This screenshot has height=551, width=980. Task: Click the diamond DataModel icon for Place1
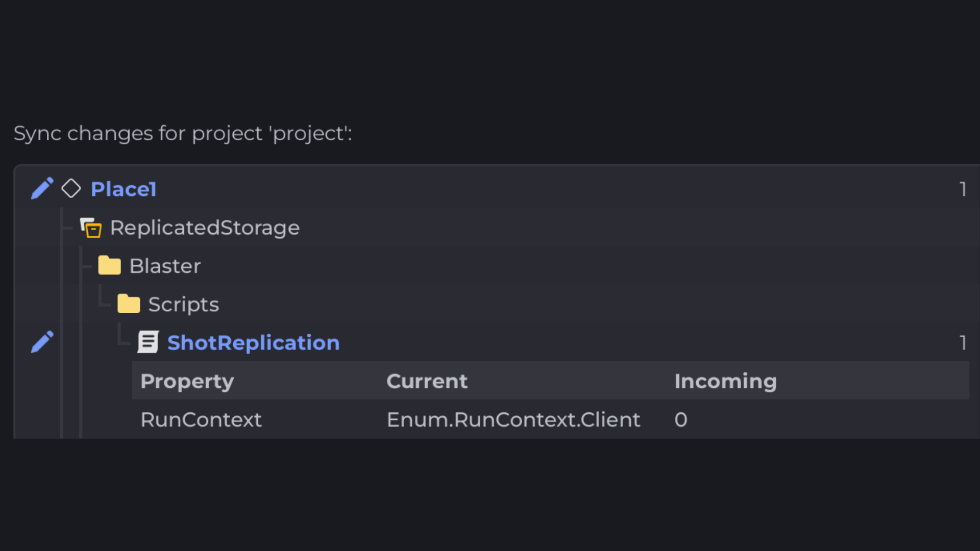71,189
